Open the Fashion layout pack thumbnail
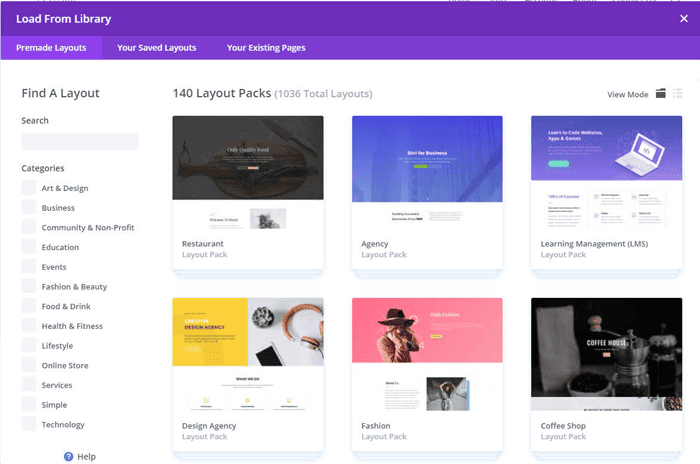Screen dimensions: 700x464 pyautogui.click(x=427, y=356)
